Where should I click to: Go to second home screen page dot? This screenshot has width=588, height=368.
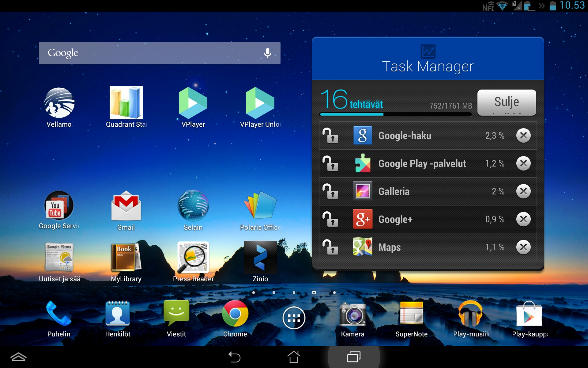click(x=274, y=293)
